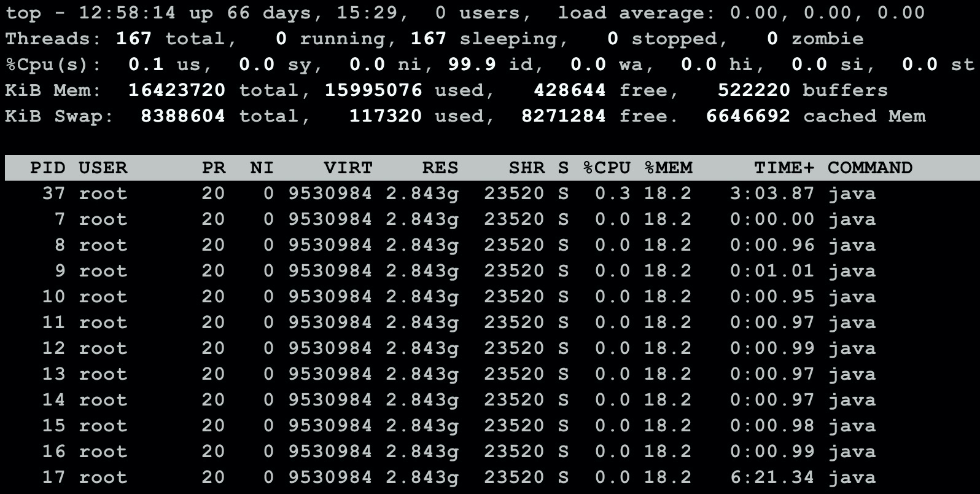Screen dimensions: 980x494
Task: Click the 'KiB Swap:' label
Action: pos(60,116)
